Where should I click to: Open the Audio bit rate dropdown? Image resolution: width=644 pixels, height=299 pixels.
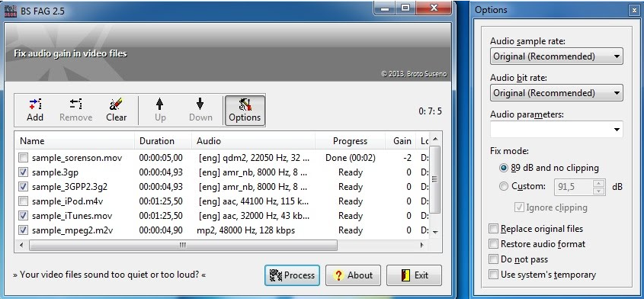(556, 93)
